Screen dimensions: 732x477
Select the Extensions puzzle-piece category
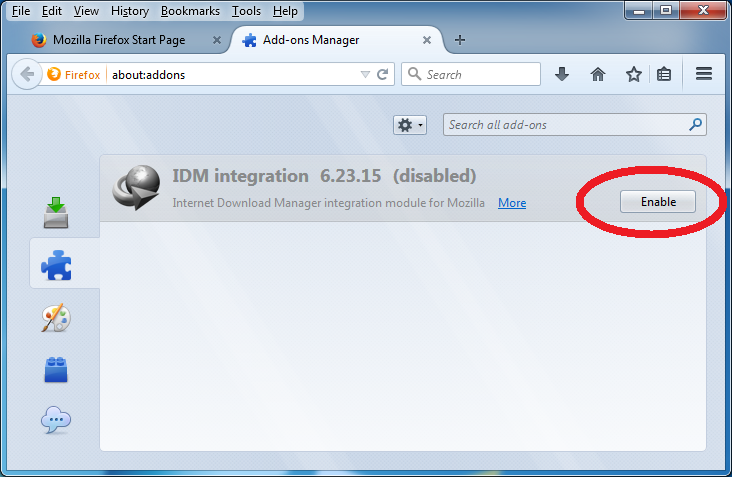(x=56, y=265)
